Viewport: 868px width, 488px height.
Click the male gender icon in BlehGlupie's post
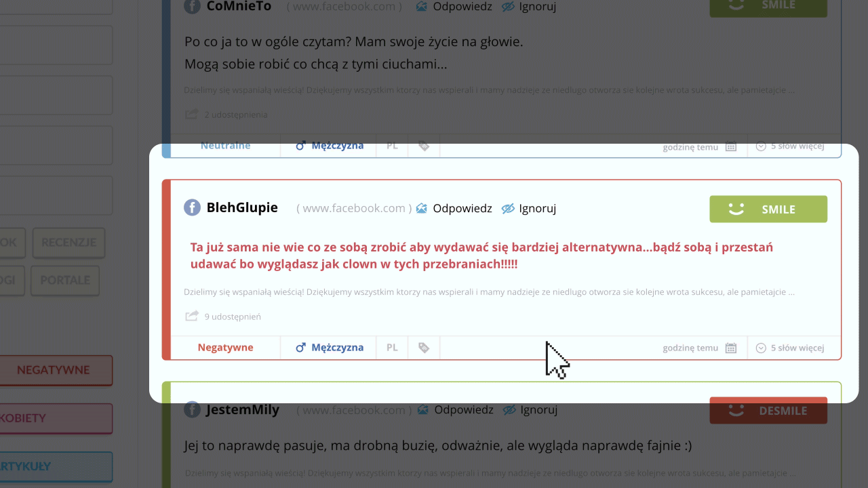[x=301, y=348]
